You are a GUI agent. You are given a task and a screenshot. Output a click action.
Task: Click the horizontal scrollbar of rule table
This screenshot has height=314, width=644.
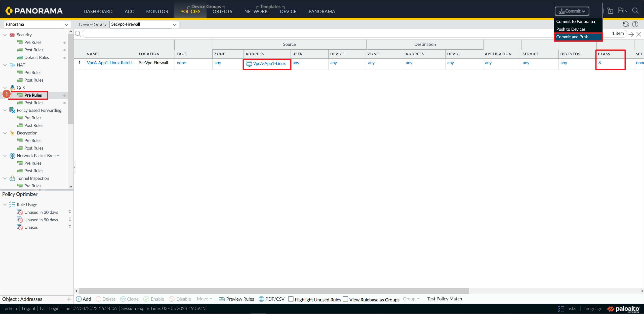(x=274, y=291)
